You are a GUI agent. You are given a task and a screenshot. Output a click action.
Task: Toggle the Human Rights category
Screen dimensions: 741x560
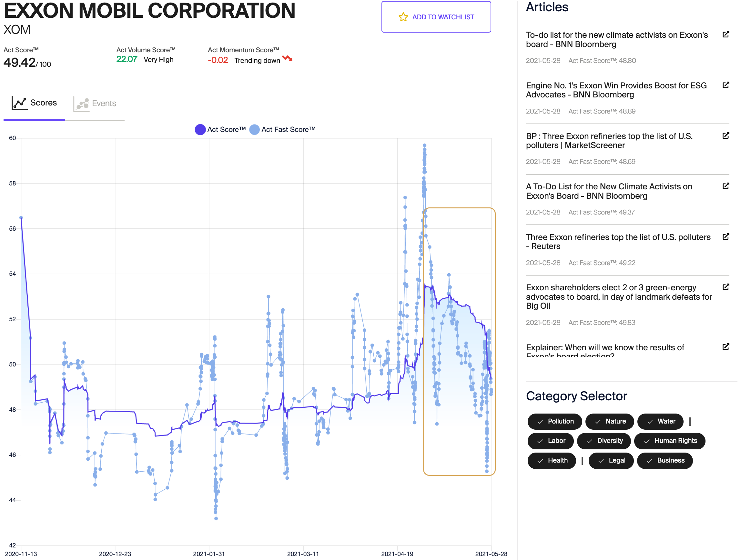pos(669,441)
